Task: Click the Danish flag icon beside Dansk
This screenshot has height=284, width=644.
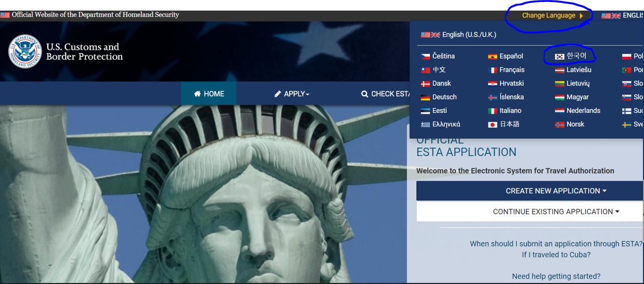Action: pyautogui.click(x=425, y=84)
